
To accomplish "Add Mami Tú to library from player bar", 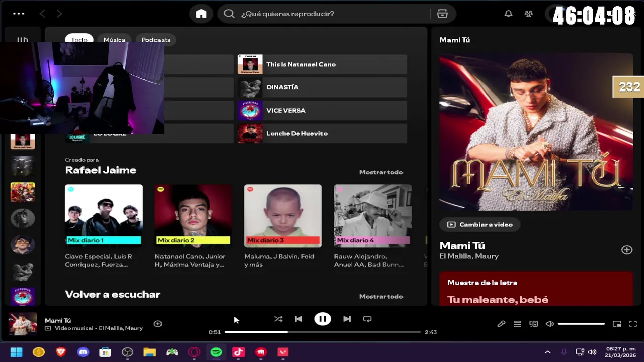I will pyautogui.click(x=157, y=324).
